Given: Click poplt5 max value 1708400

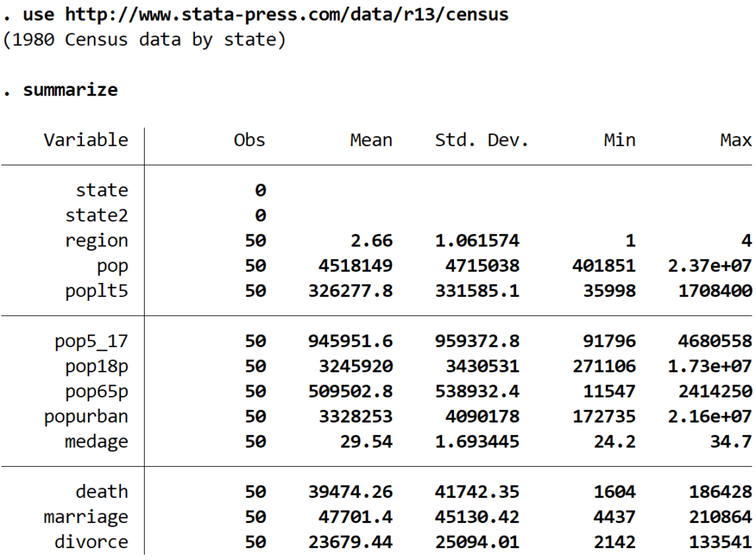Looking at the screenshot, I should coord(715,291).
